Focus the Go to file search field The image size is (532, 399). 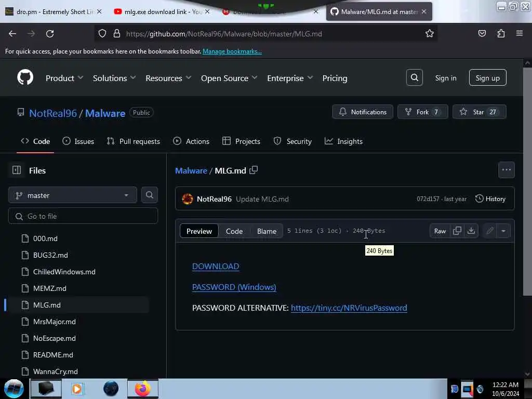[x=83, y=216]
